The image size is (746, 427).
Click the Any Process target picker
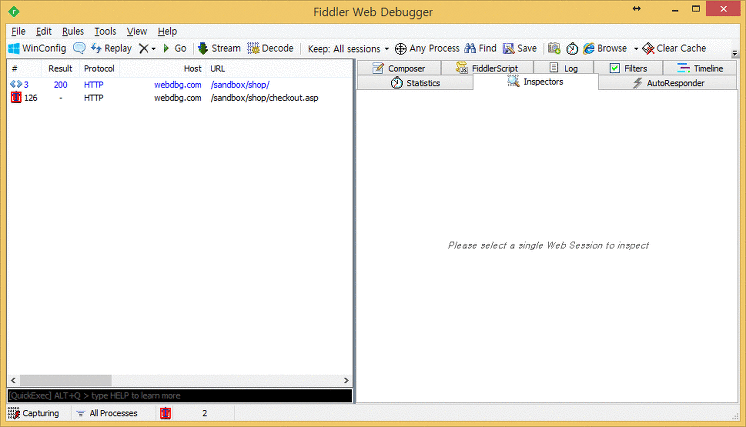pyautogui.click(x=427, y=49)
